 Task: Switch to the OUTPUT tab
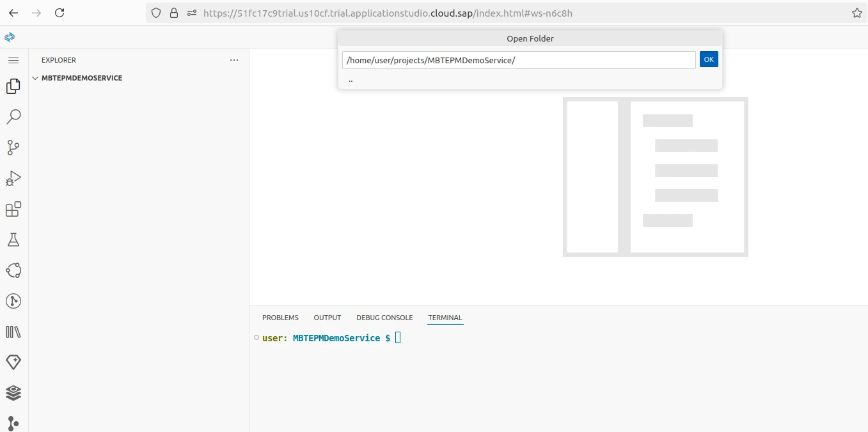327,318
